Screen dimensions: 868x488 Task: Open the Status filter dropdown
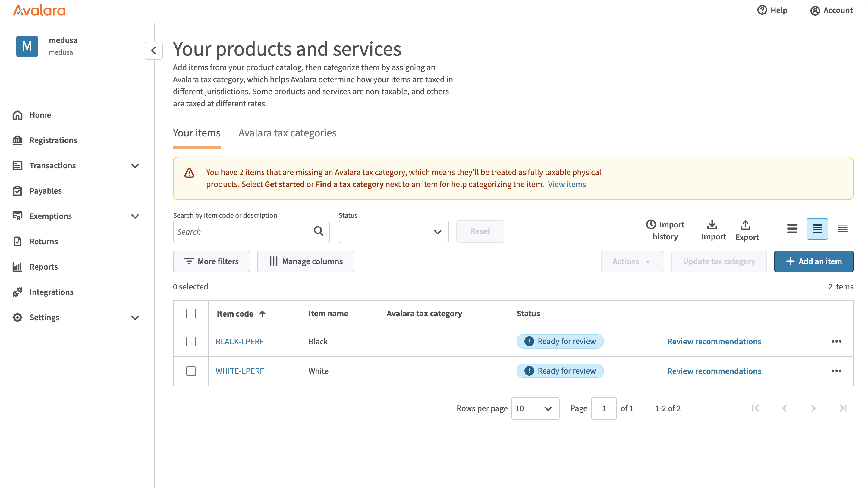[x=393, y=232]
